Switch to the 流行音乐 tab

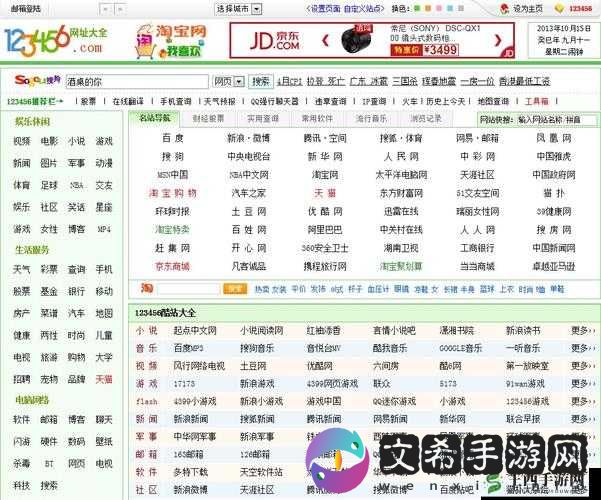(371, 118)
